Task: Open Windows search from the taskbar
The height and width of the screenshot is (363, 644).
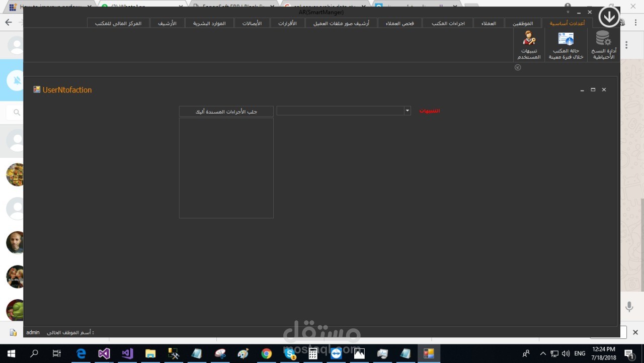Action: click(34, 353)
